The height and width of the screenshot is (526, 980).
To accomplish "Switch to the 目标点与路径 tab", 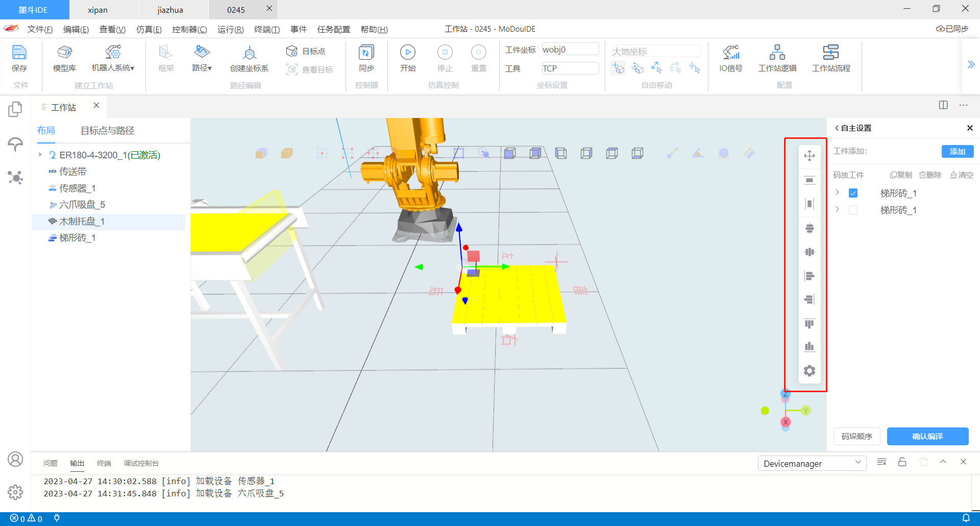I will (107, 131).
